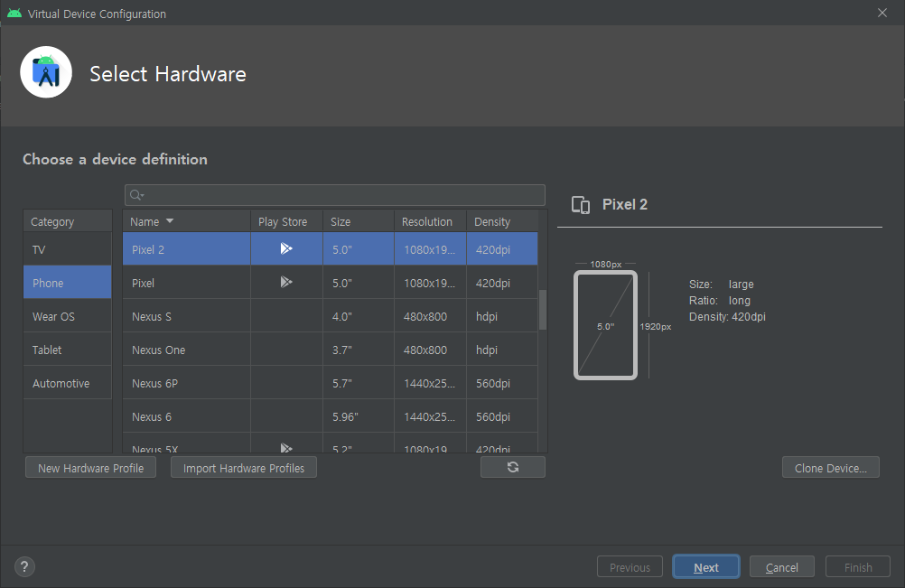Click the Android icon in title bar
This screenshot has height=588, width=905.
pos(14,14)
